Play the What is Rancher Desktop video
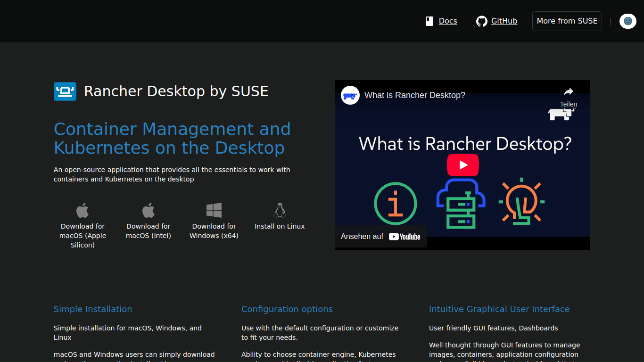 coord(463,165)
